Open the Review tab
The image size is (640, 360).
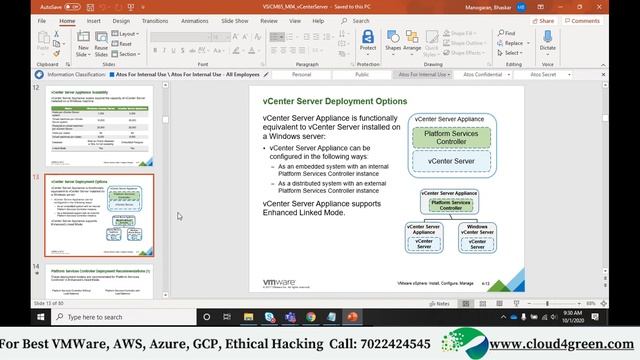[269, 21]
